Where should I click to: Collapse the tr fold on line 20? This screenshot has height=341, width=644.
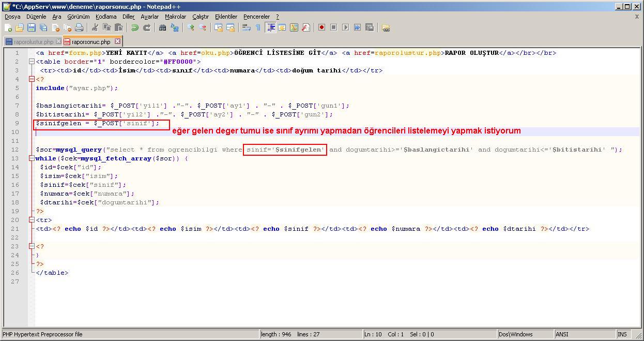pos(32,220)
